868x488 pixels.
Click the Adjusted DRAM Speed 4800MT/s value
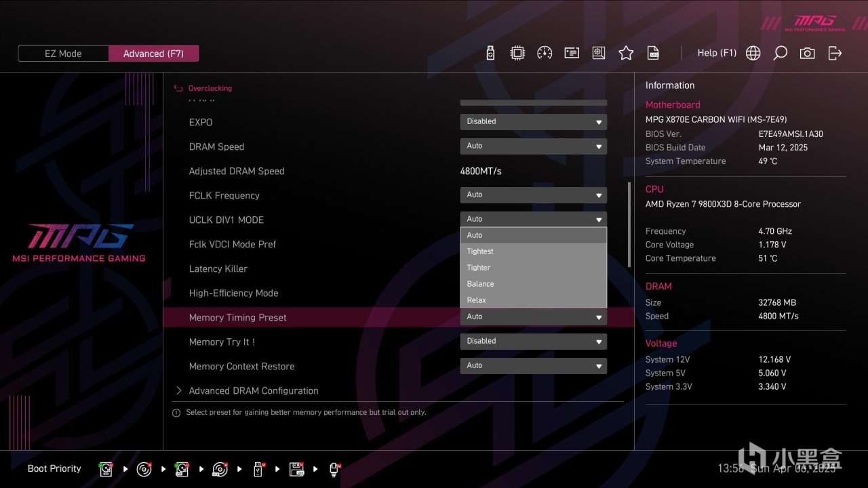pos(481,171)
